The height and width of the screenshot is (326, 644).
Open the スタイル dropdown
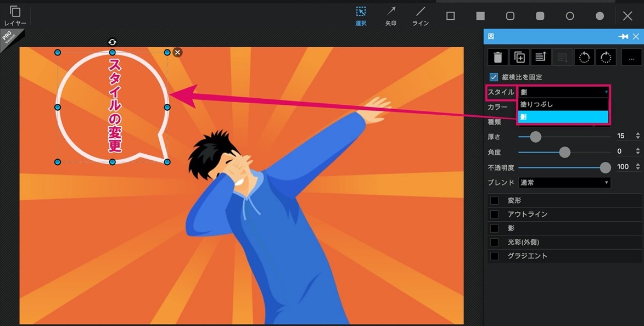564,92
